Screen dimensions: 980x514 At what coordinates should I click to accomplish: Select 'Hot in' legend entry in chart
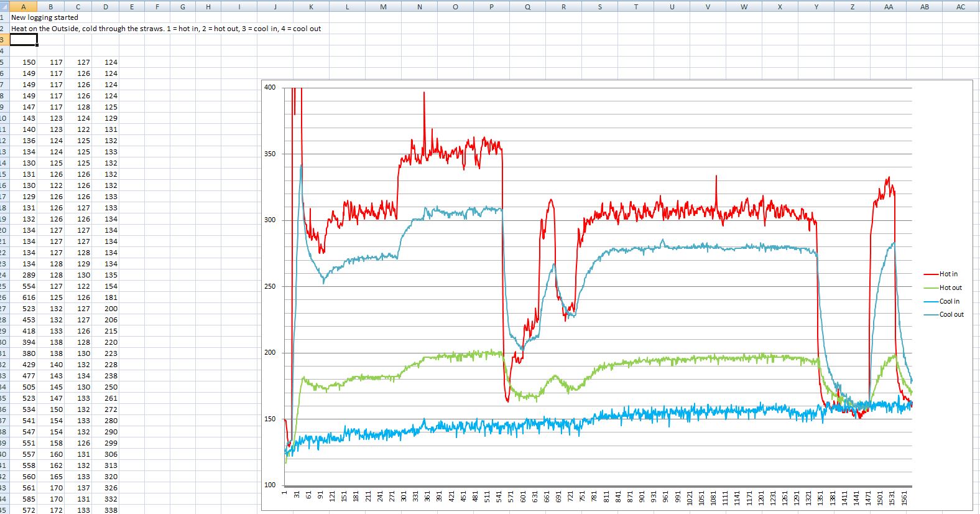pos(941,274)
